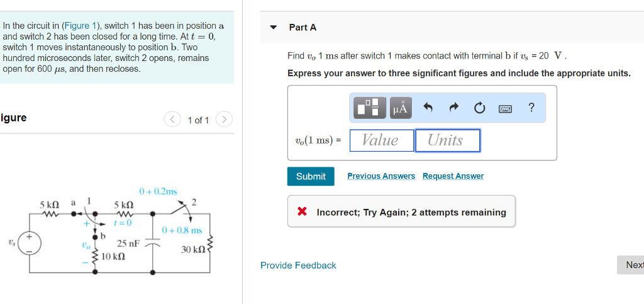Viewport: 644px width, 304px height.
Task: Collapse Part A with the triangle
Action: pos(273,28)
